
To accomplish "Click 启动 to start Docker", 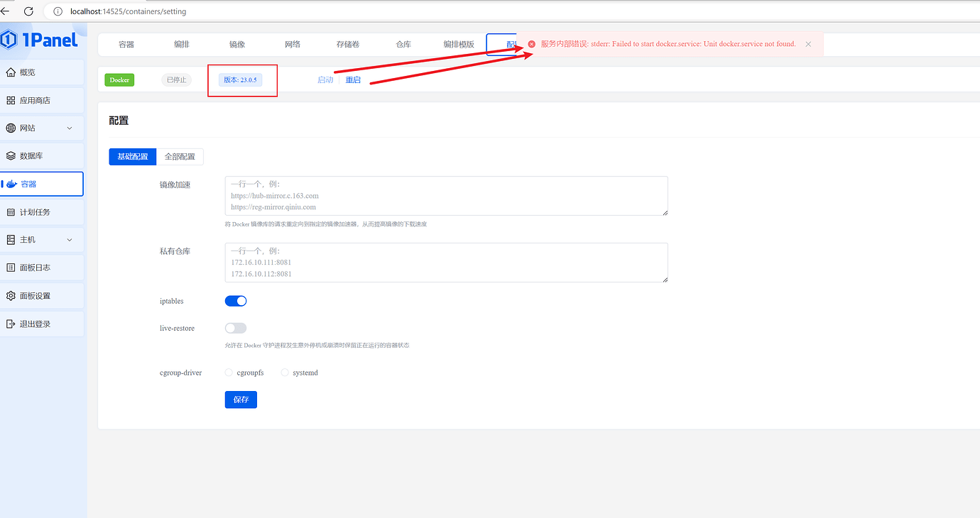I will [x=325, y=79].
